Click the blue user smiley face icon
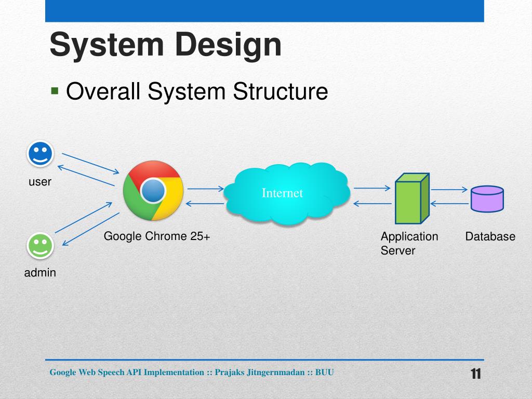532x399 pixels. [x=41, y=154]
